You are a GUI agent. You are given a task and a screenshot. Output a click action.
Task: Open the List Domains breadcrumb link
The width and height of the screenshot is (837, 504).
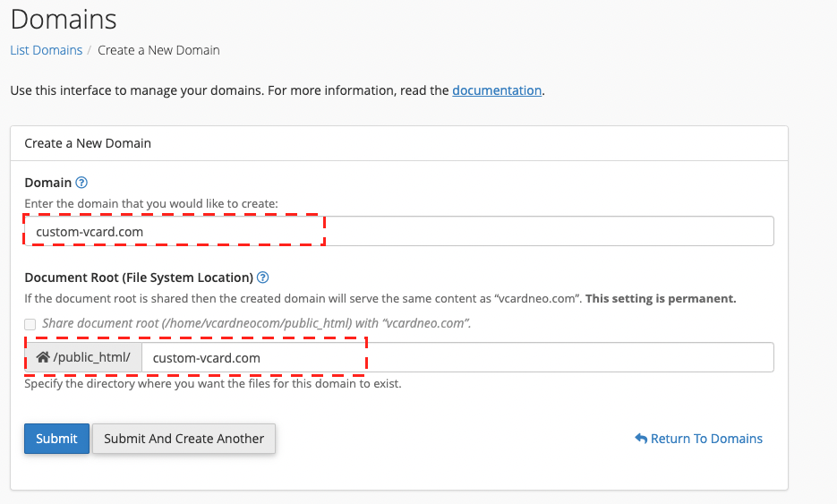coord(46,50)
